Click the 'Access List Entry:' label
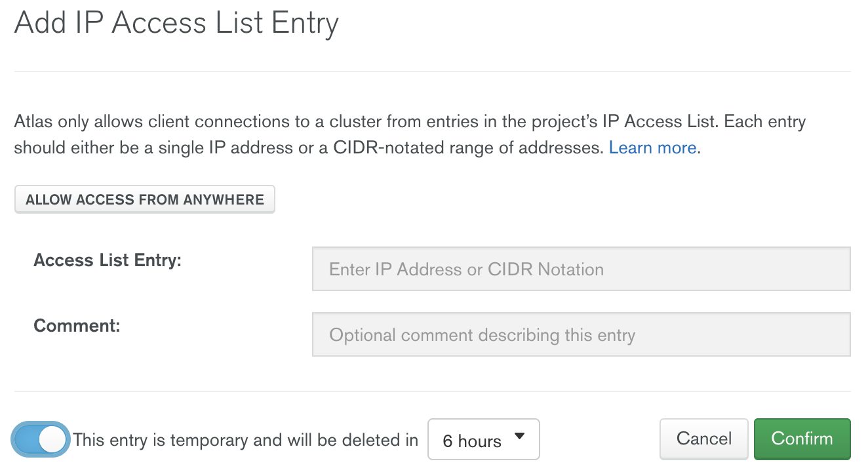 (108, 260)
